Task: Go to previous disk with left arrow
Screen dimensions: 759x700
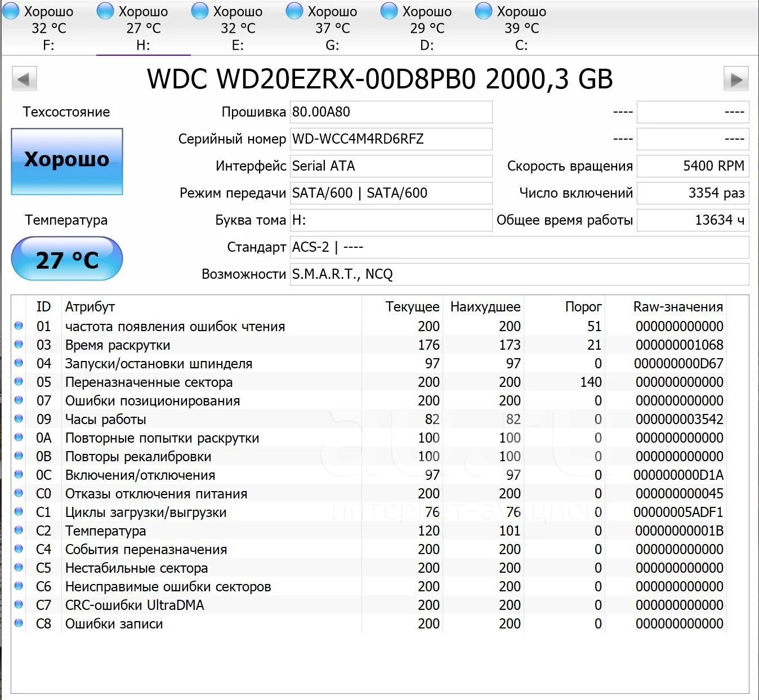Action: point(24,79)
